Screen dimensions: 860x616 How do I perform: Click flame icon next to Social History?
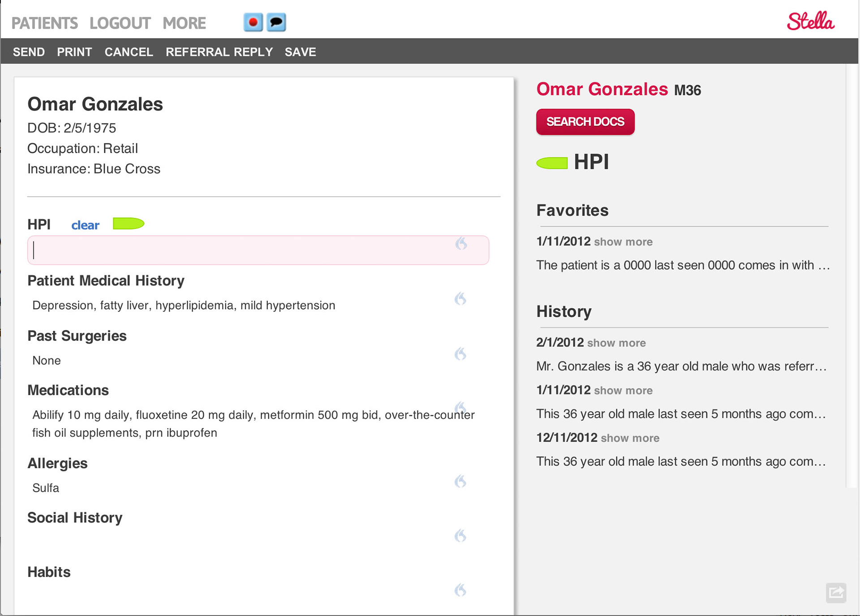pos(460,536)
